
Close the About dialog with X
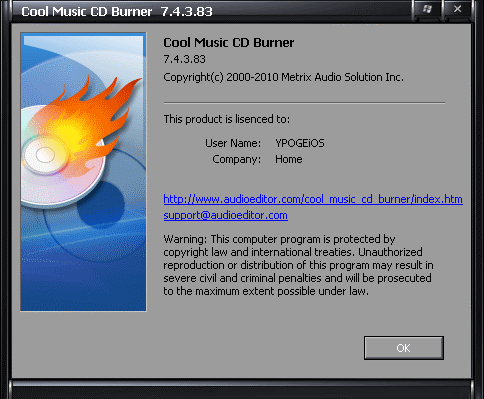click(x=457, y=9)
